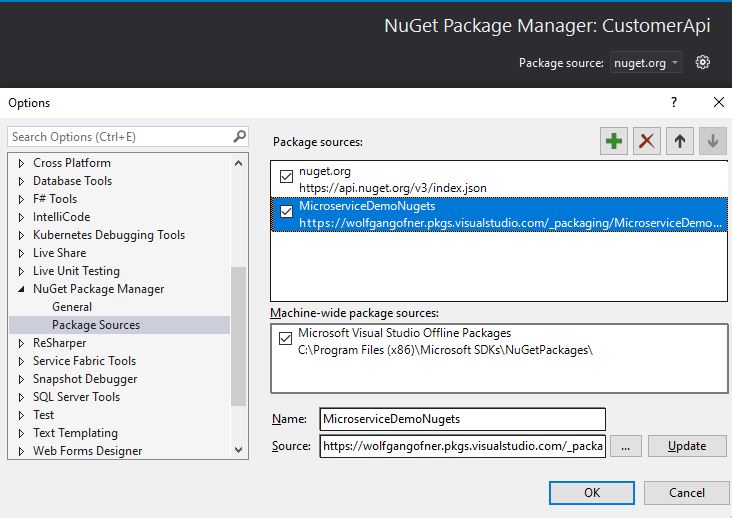Viewport: 732px width, 518px height.
Task: Expand F# Tools tree node
Action: point(21,199)
